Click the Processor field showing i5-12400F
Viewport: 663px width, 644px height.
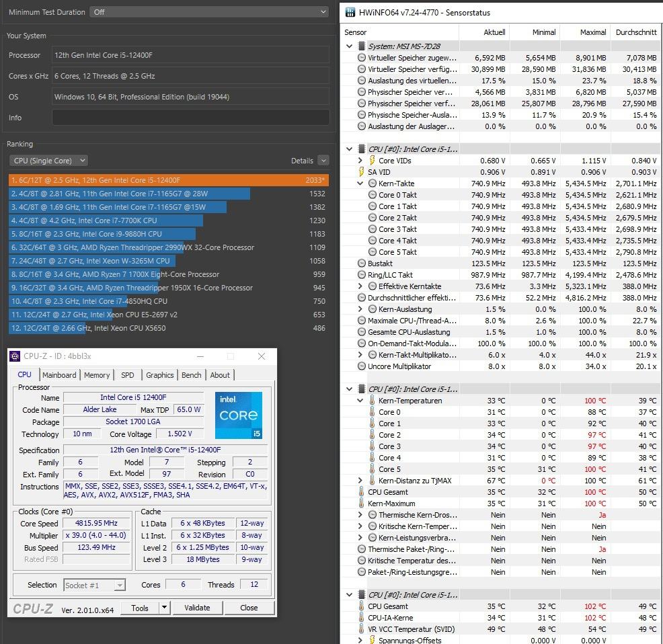pyautogui.click(x=191, y=55)
